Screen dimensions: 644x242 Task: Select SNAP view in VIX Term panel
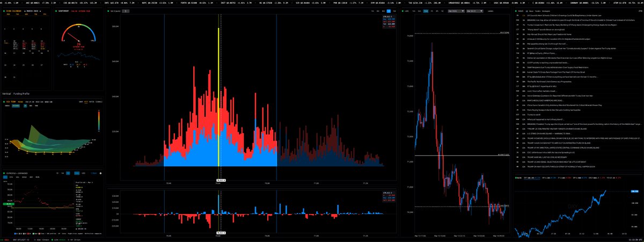pyautogui.click(x=80, y=102)
